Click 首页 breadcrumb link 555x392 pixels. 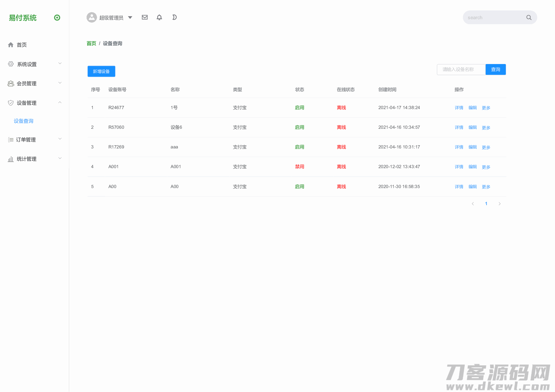click(x=91, y=43)
